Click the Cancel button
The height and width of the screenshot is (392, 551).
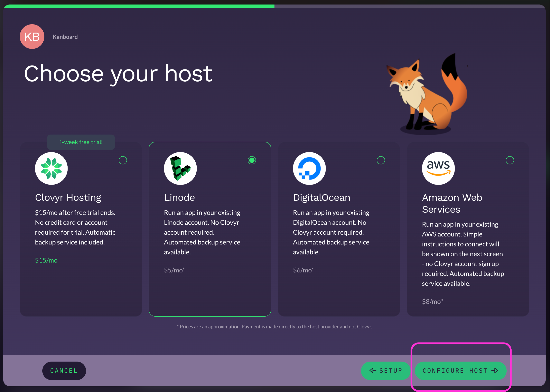(64, 371)
